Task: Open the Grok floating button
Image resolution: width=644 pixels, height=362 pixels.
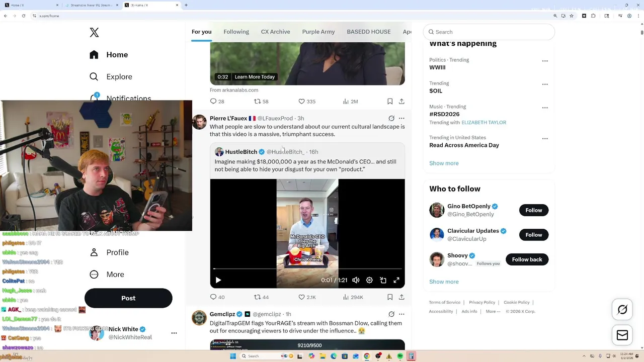Action: (622, 310)
